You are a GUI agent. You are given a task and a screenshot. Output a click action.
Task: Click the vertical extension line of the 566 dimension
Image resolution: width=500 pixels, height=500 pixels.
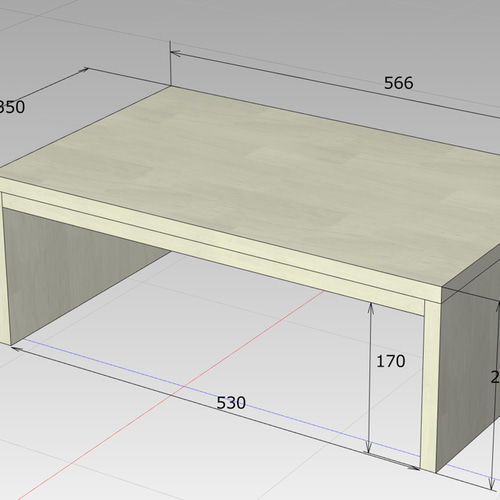[170, 63]
